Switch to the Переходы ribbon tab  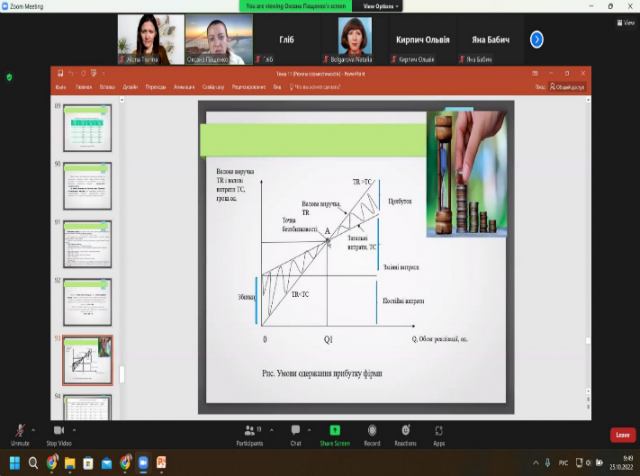point(156,87)
